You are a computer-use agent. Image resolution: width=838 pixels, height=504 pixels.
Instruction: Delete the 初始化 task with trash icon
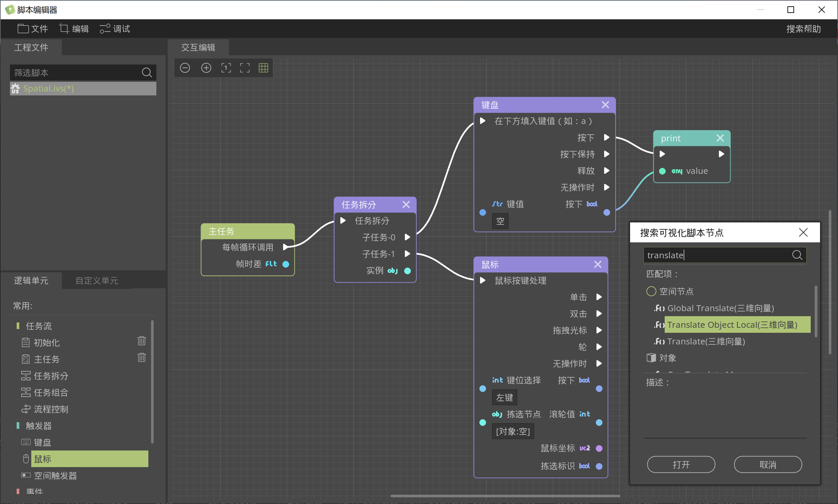point(142,341)
